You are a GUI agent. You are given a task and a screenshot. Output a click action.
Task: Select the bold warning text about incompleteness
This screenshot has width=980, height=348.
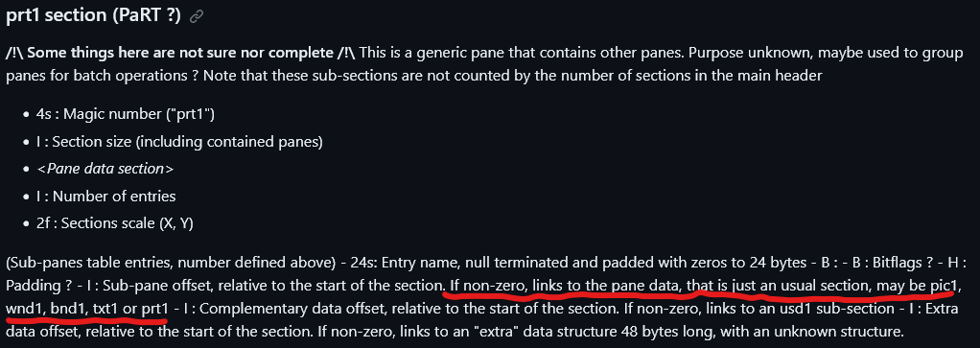[180, 53]
